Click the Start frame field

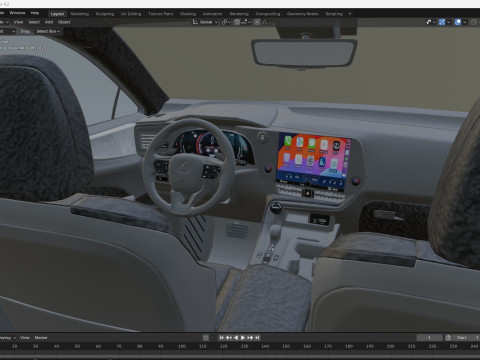point(466,338)
